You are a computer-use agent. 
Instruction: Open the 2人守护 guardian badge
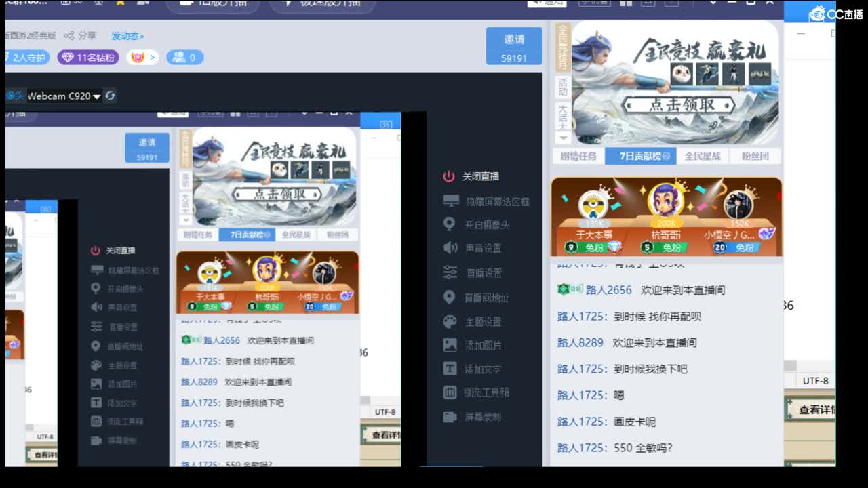pyautogui.click(x=26, y=58)
